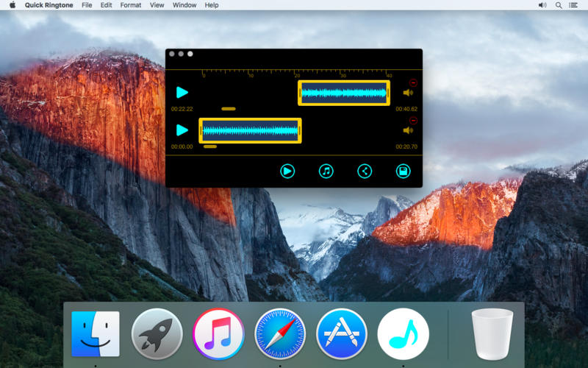588x368 pixels.
Task: Open the share options button
Action: (365, 171)
